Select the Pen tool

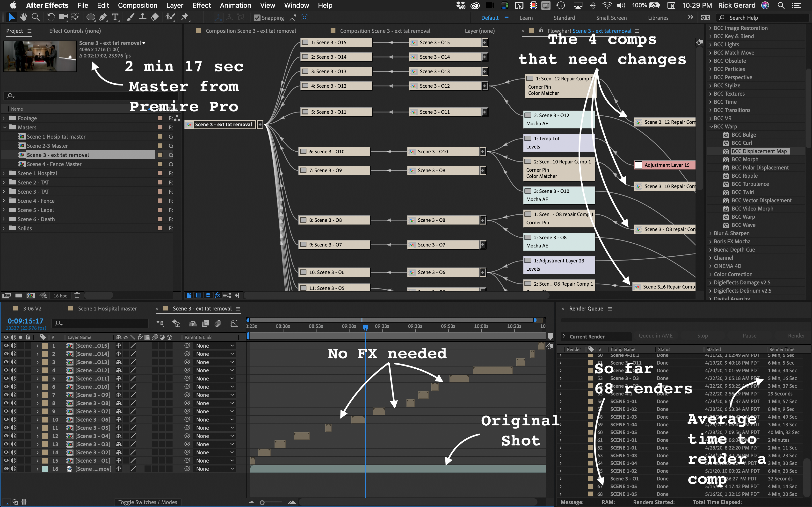tap(103, 17)
